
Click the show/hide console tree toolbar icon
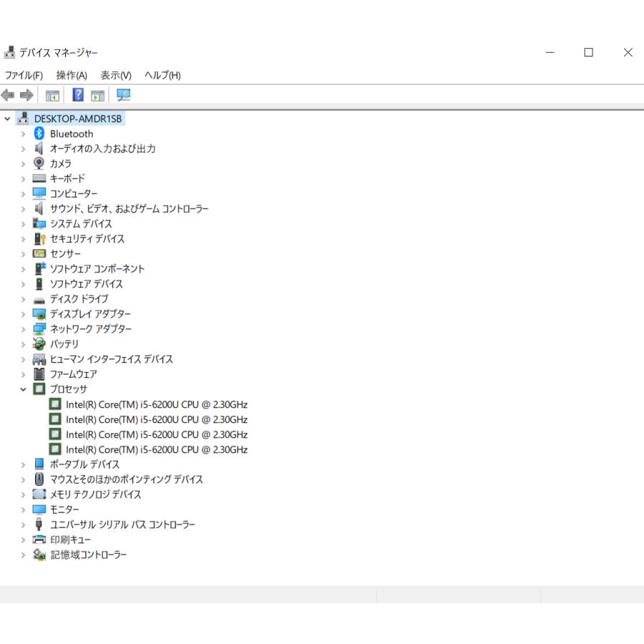tap(52, 96)
